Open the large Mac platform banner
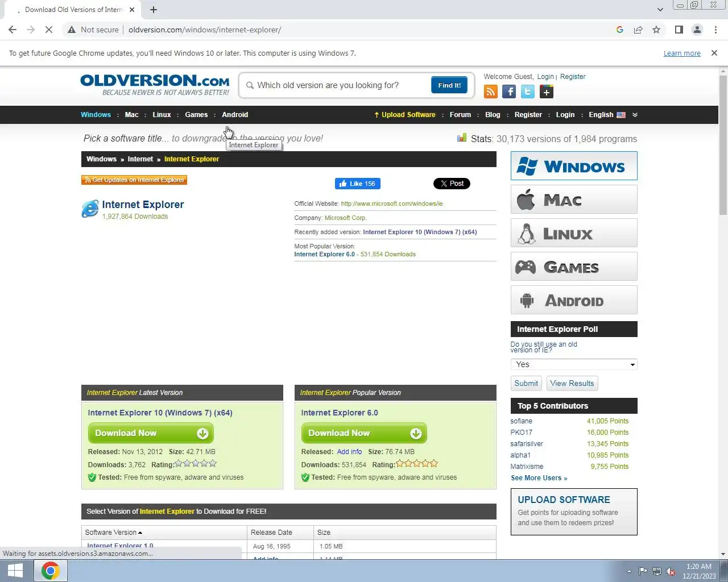 (x=574, y=199)
